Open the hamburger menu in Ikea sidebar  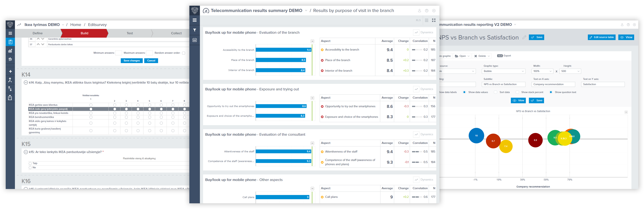pos(10,33)
